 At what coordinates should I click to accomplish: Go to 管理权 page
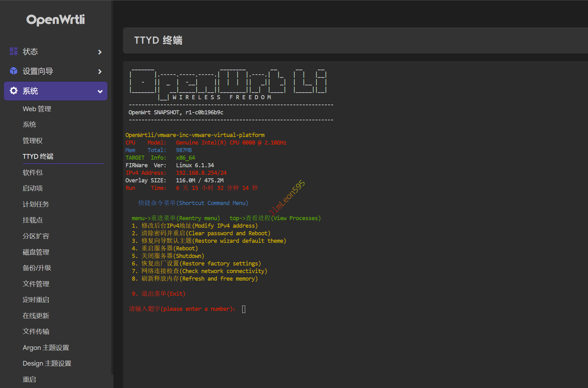[x=32, y=141]
